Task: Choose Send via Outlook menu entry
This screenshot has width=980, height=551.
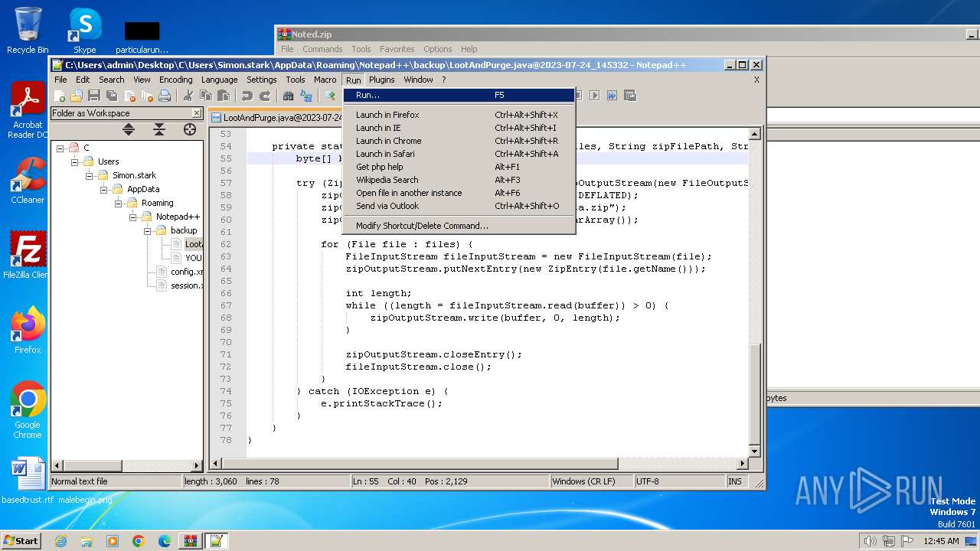Action: (459, 206)
